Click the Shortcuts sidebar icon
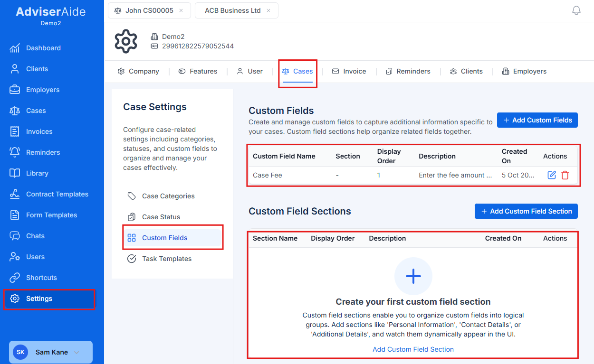 [x=15, y=278]
